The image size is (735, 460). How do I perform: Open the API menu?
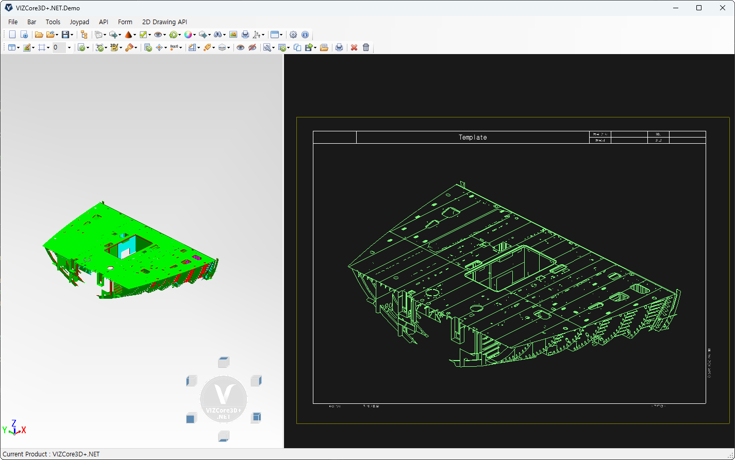(x=103, y=22)
